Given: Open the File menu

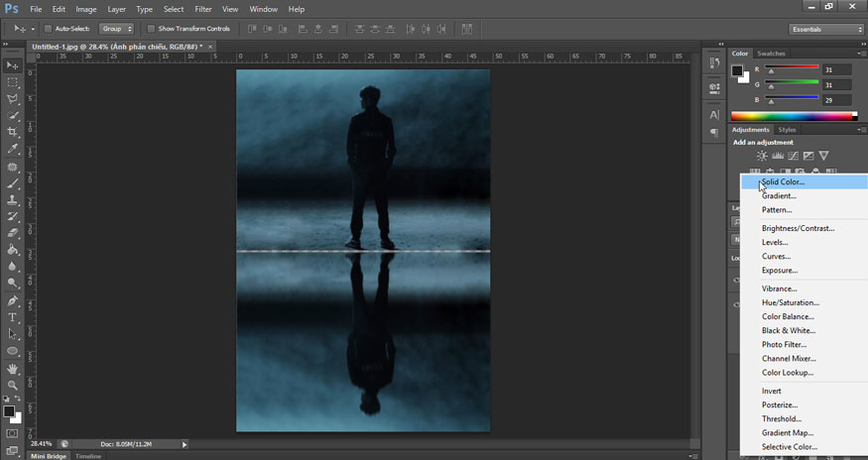Looking at the screenshot, I should [36, 9].
